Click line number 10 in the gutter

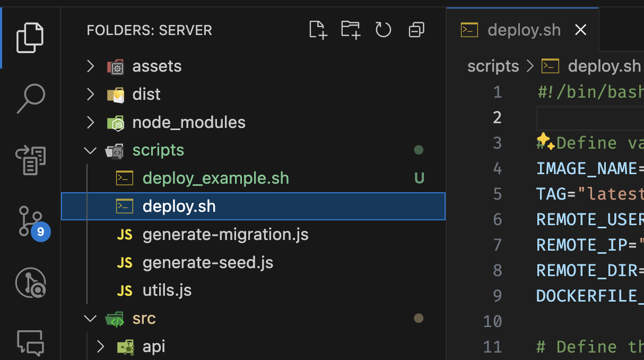click(x=493, y=321)
